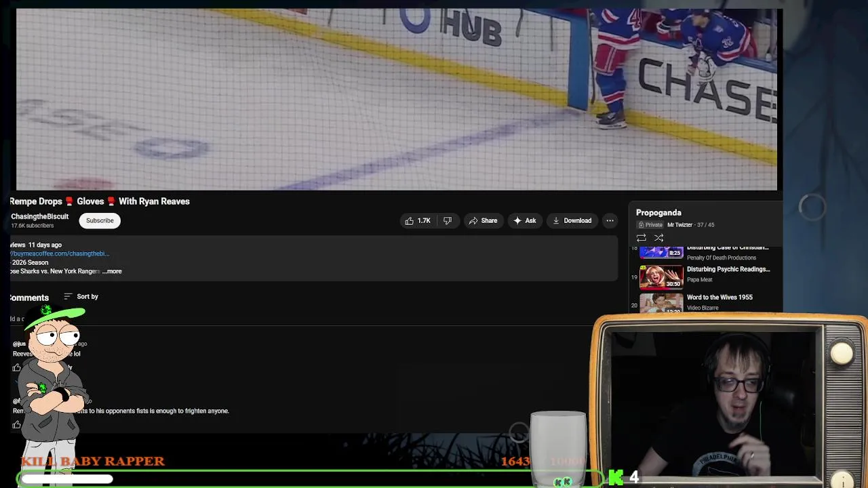Open the Propoganda playlist title

[x=658, y=213]
